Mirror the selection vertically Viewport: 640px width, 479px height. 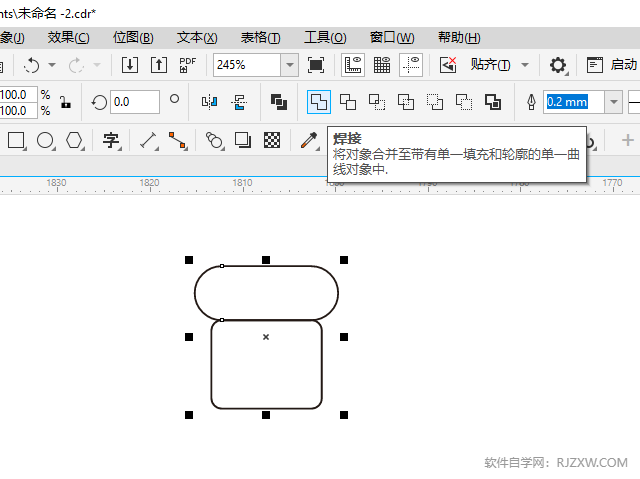click(239, 102)
